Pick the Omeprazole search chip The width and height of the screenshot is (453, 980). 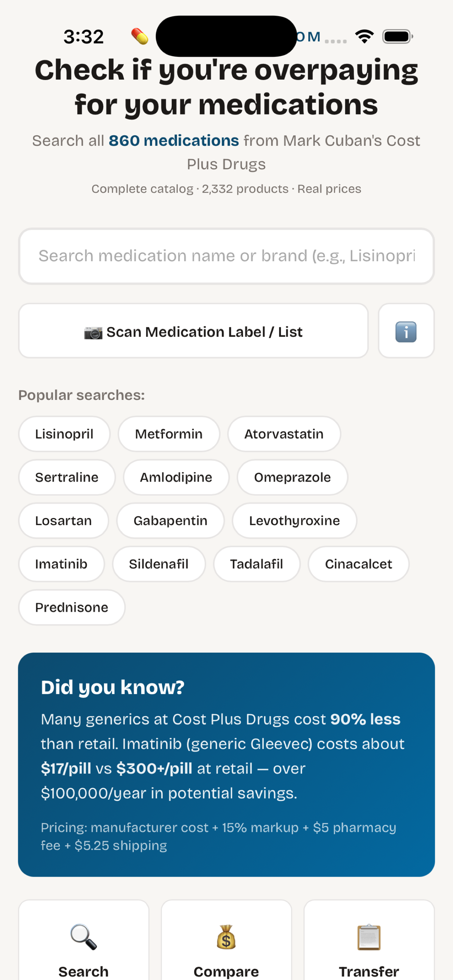click(x=293, y=478)
